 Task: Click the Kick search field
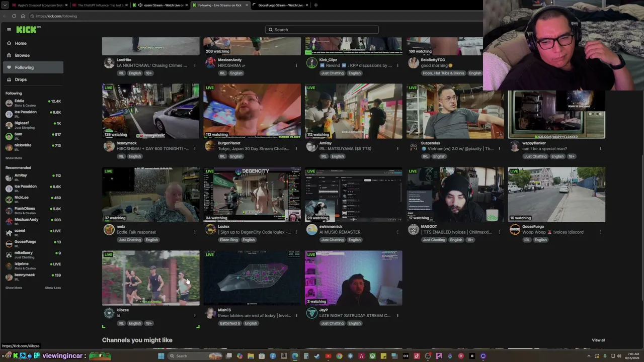(322, 30)
